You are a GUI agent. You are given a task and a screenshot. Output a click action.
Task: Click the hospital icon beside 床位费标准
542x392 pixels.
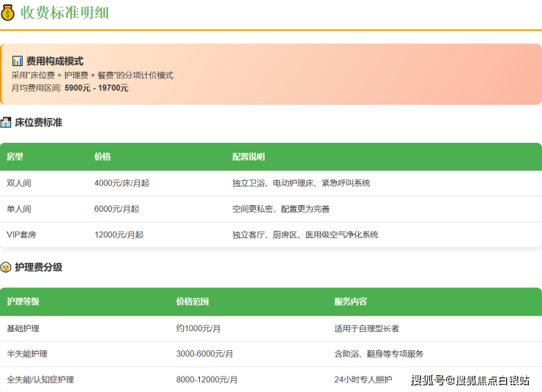coord(6,122)
